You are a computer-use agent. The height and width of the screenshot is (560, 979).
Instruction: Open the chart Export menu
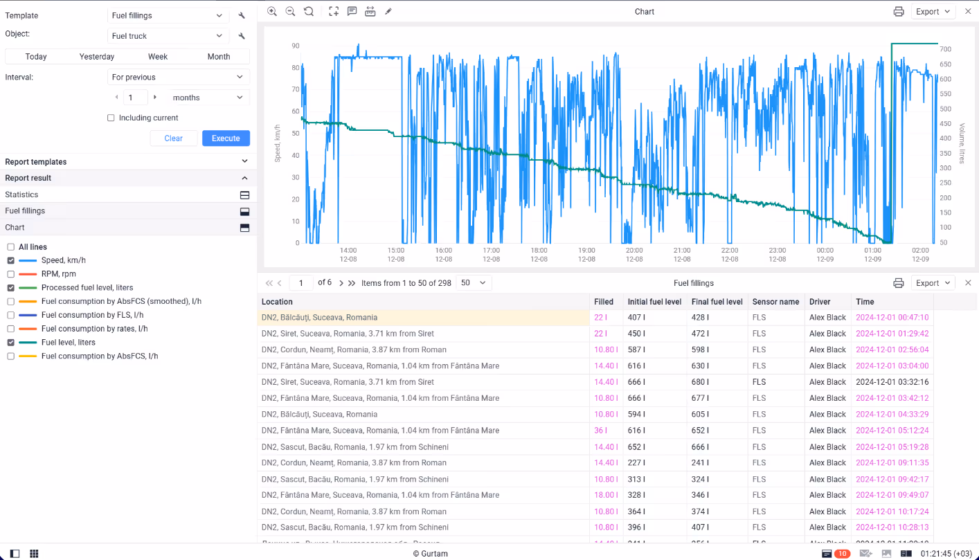point(933,12)
